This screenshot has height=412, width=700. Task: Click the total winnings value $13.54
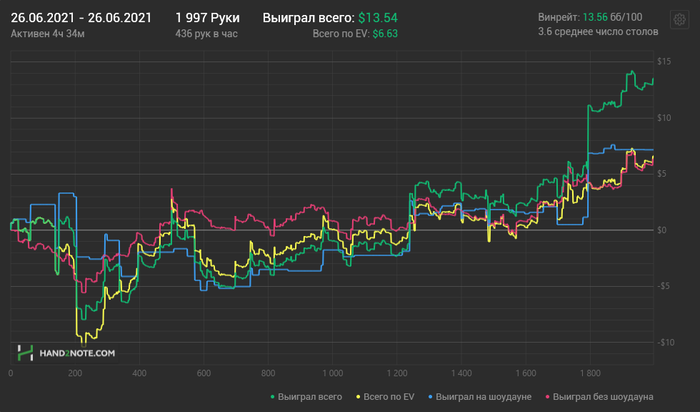[x=378, y=18]
